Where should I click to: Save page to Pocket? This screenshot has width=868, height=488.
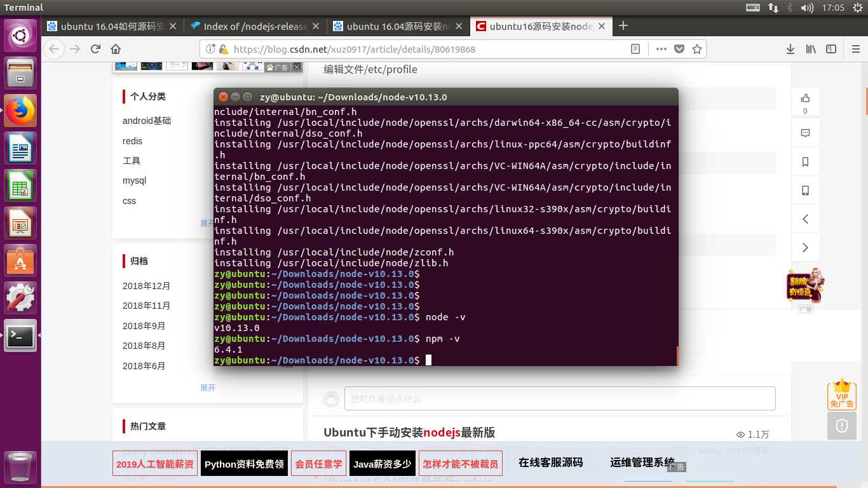pos(679,49)
